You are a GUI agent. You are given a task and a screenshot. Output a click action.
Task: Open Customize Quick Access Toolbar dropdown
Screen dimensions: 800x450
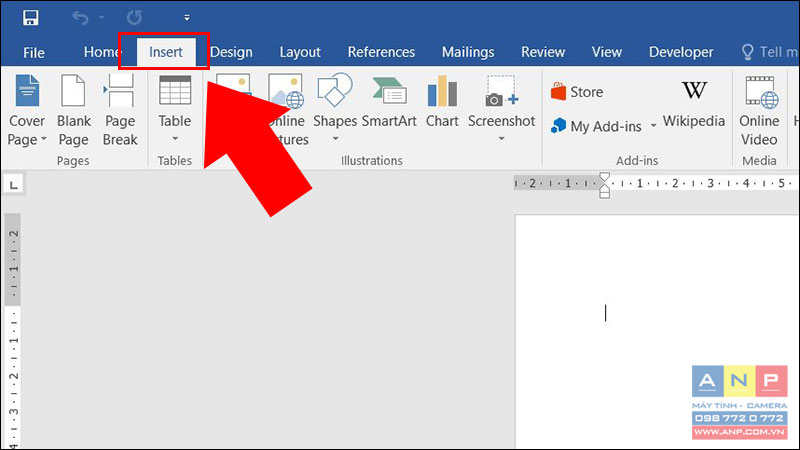pos(187,18)
